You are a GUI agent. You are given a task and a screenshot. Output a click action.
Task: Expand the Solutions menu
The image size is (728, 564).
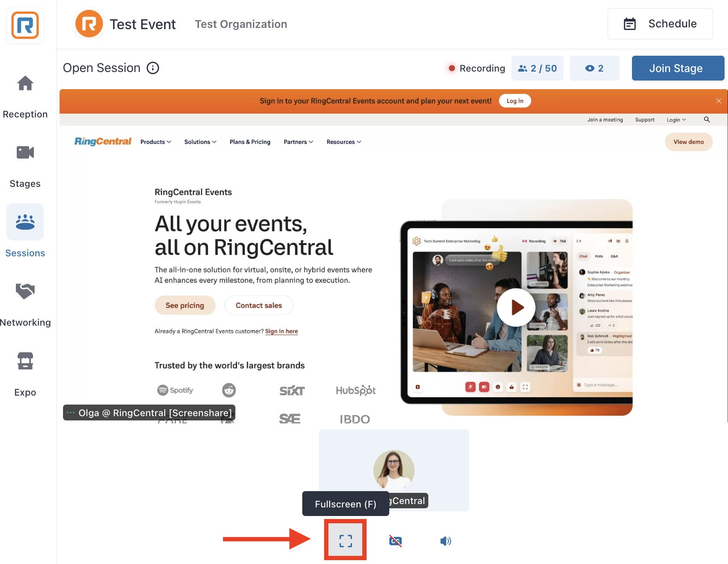[200, 142]
